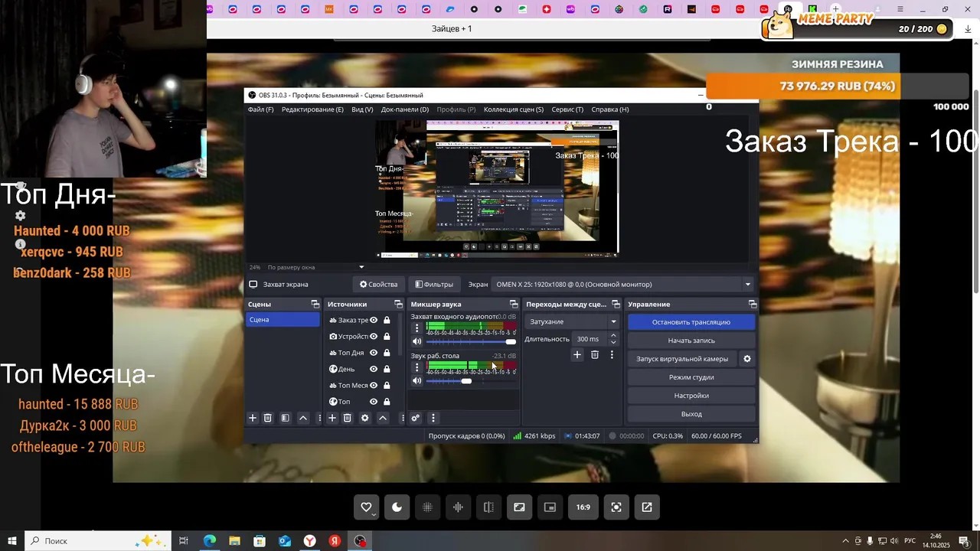Click the dotted grid icon below video
The image size is (980, 551).
427,507
